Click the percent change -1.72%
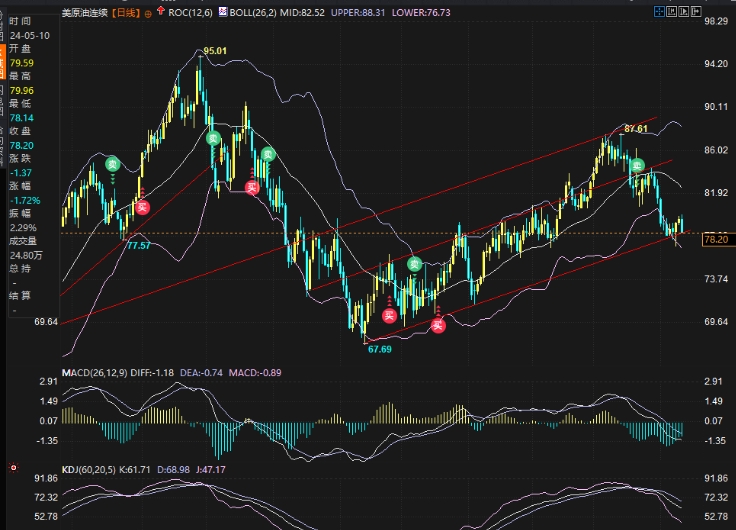The image size is (736, 530). pyautogui.click(x=25, y=200)
